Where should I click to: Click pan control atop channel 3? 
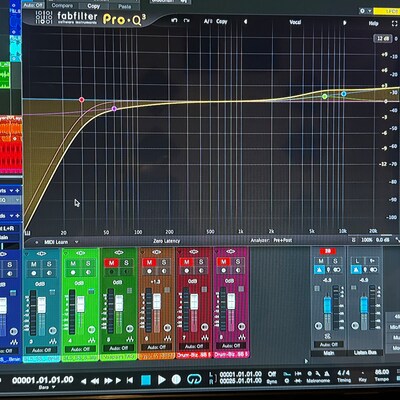pyautogui.click(x=41, y=254)
